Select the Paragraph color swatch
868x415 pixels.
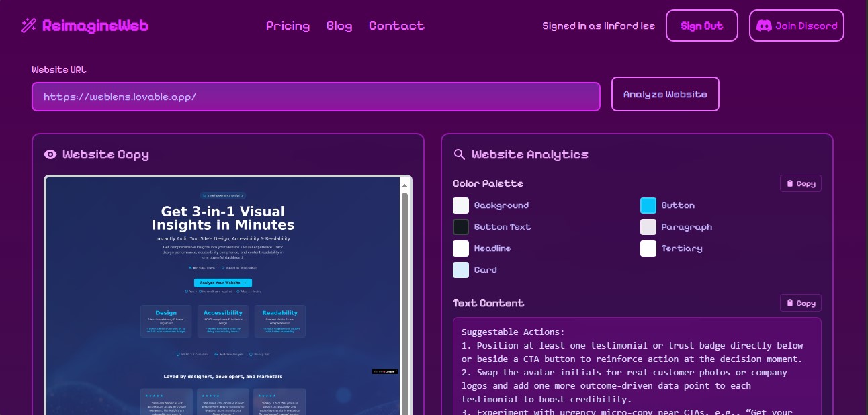coord(648,227)
